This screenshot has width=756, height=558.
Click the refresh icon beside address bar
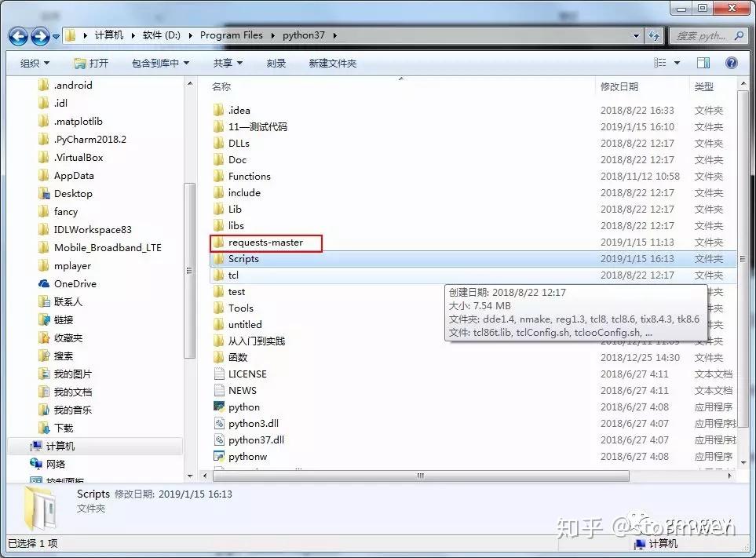(654, 35)
